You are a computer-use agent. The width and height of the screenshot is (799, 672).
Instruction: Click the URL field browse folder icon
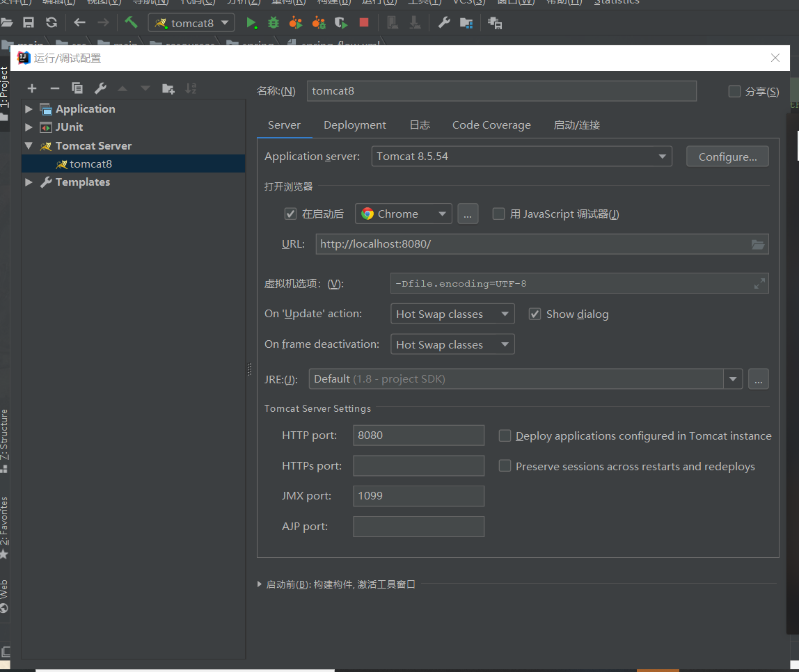758,245
